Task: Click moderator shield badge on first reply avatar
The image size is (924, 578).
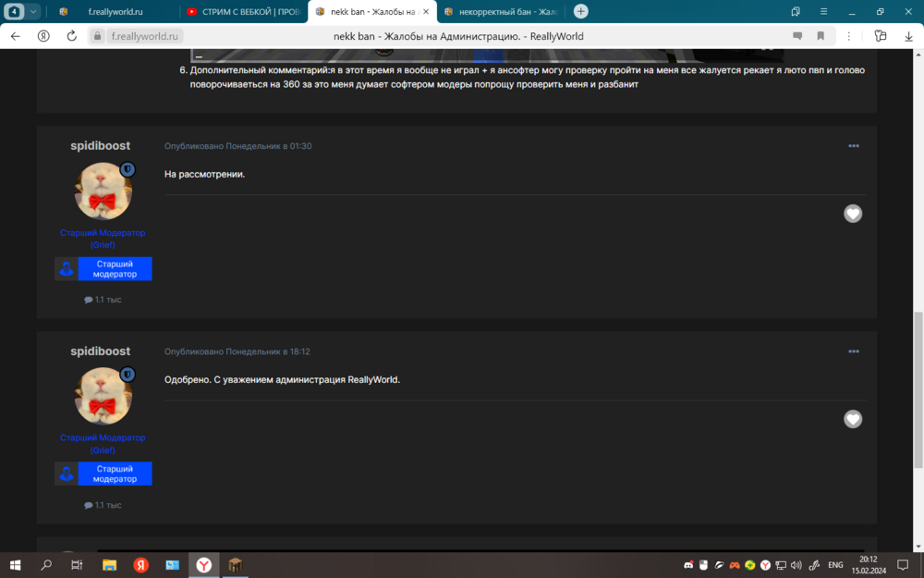Action: [128, 170]
